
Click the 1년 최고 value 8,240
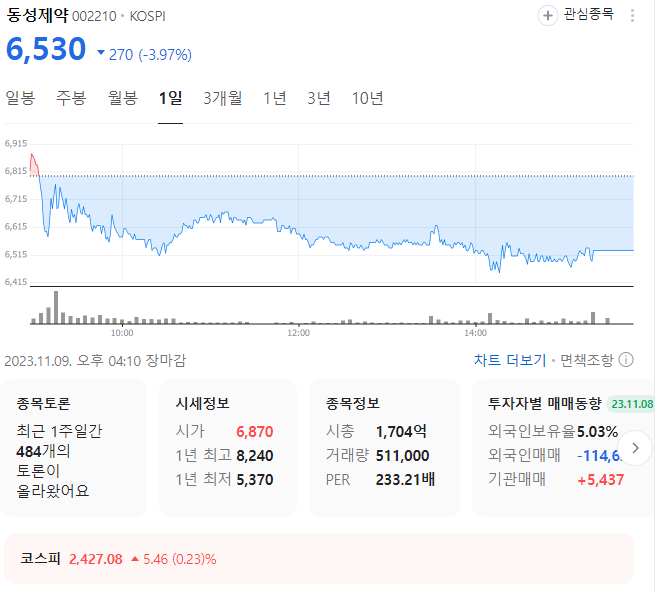[x=254, y=456]
